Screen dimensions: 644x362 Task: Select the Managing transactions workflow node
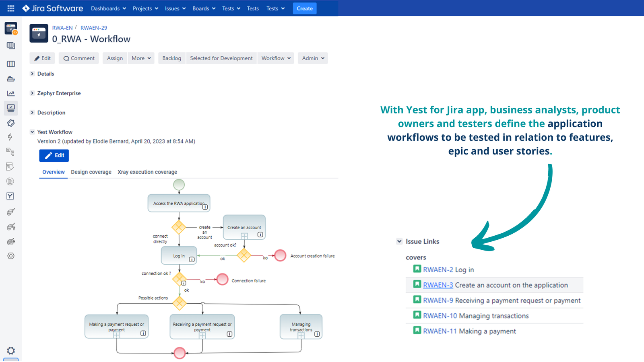tap(301, 327)
